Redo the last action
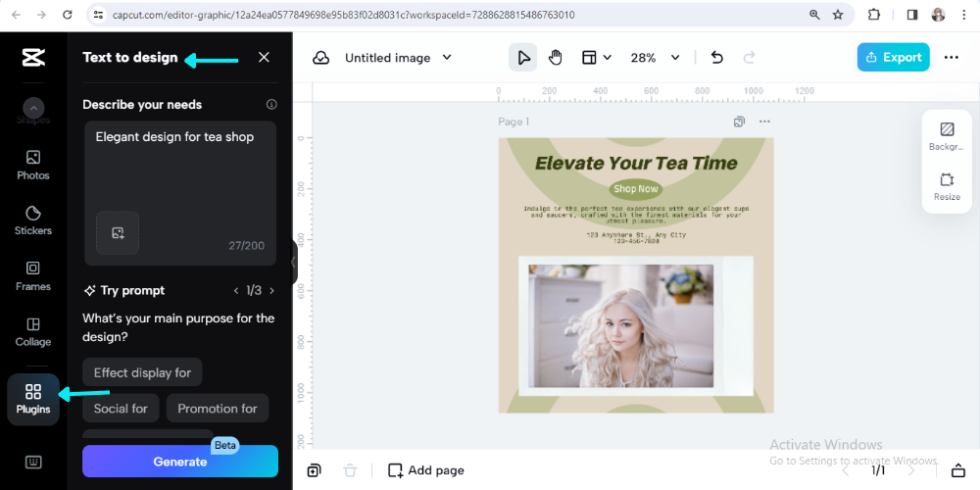The image size is (980, 490). coord(750,58)
